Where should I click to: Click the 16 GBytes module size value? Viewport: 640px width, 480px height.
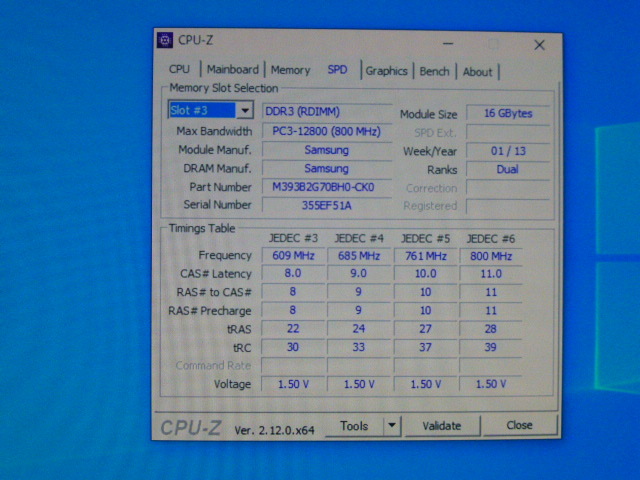click(x=508, y=113)
